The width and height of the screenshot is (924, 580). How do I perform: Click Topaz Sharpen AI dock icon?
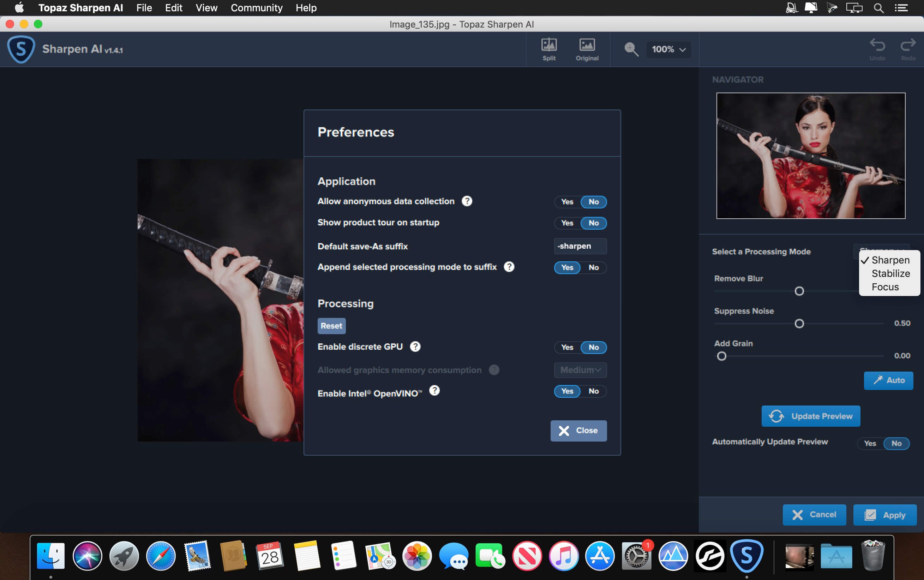pyautogui.click(x=746, y=555)
